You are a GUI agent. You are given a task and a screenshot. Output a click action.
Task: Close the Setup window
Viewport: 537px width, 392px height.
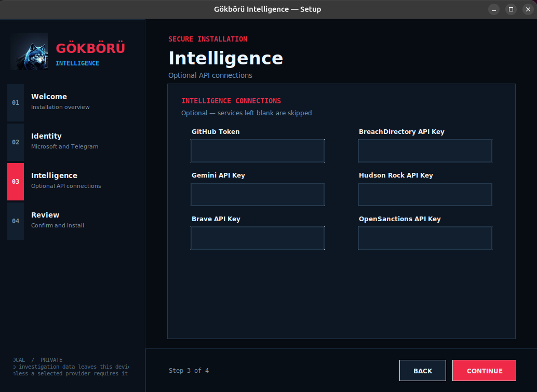[528, 9]
